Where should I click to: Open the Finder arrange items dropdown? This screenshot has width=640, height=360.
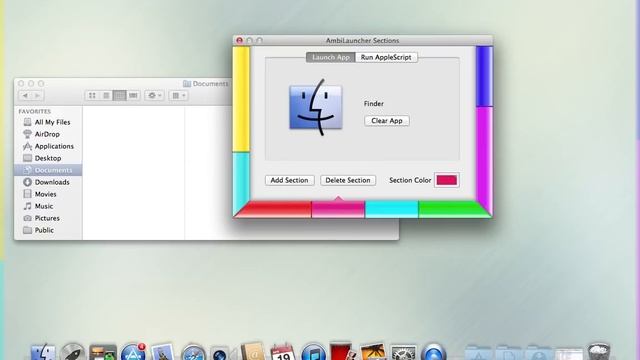point(178,96)
